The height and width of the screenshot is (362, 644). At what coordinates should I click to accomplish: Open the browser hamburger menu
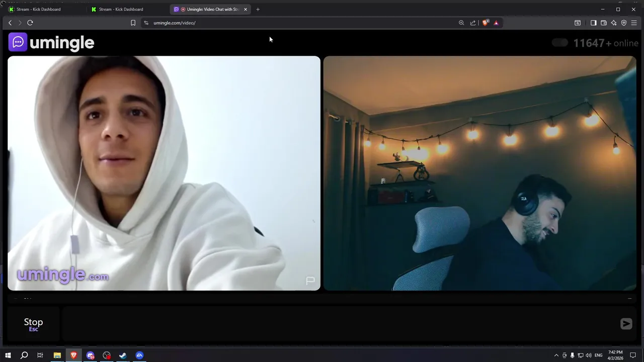(x=634, y=23)
